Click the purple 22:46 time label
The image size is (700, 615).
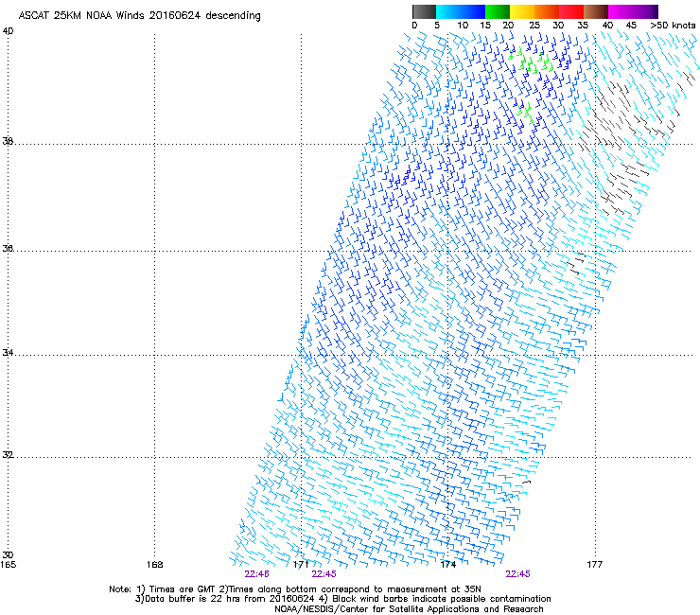click(x=256, y=574)
